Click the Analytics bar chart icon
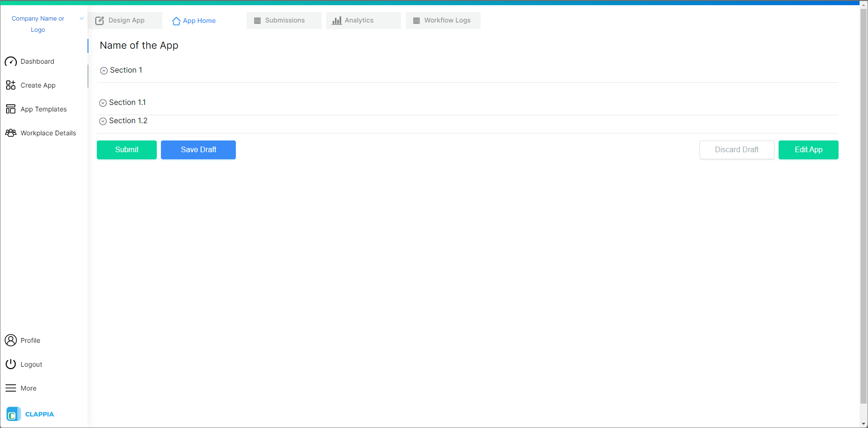The width and height of the screenshot is (868, 428). coord(336,20)
